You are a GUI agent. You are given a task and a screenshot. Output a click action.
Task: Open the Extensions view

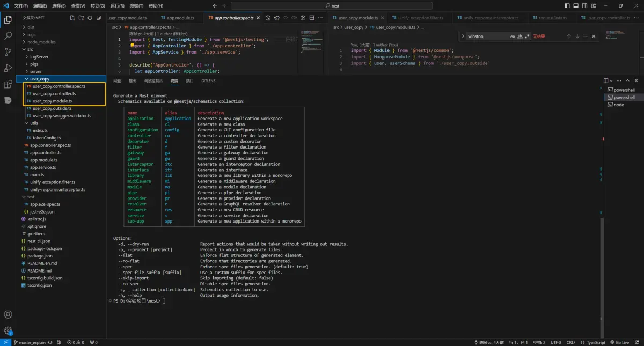tap(8, 84)
